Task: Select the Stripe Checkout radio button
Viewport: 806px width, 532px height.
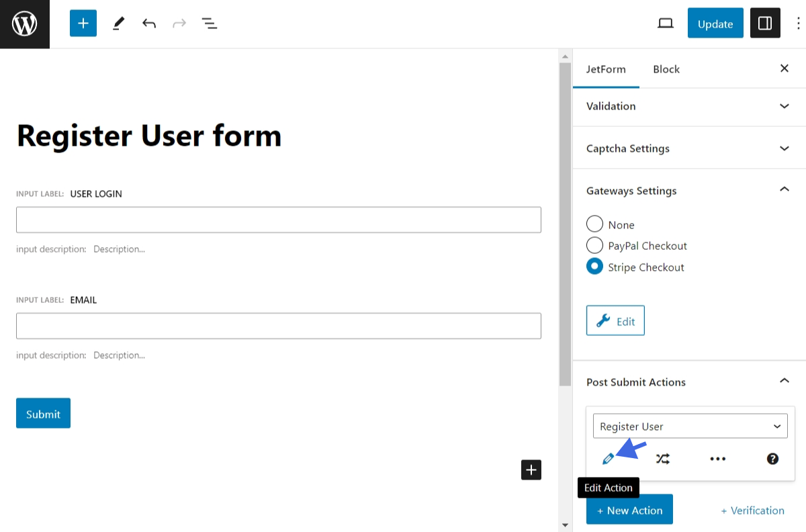Action: coord(594,266)
